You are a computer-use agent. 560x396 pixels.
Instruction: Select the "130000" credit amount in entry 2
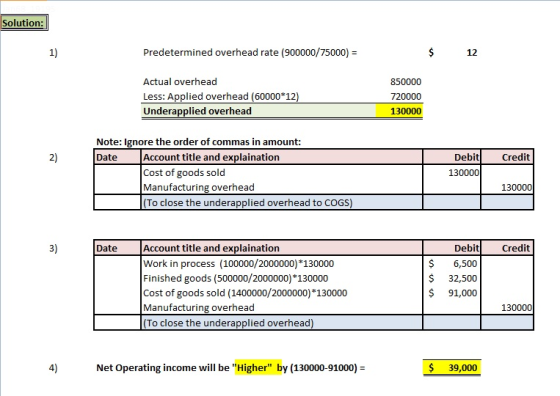coord(516,187)
